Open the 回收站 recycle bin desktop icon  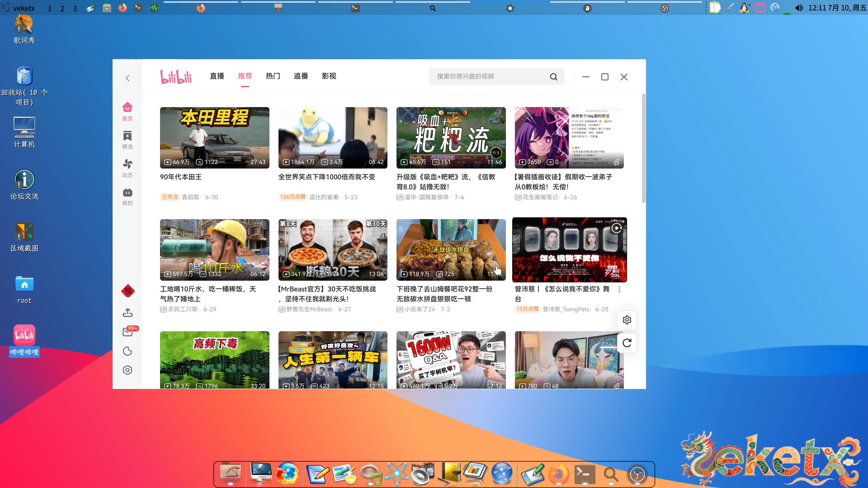24,86
